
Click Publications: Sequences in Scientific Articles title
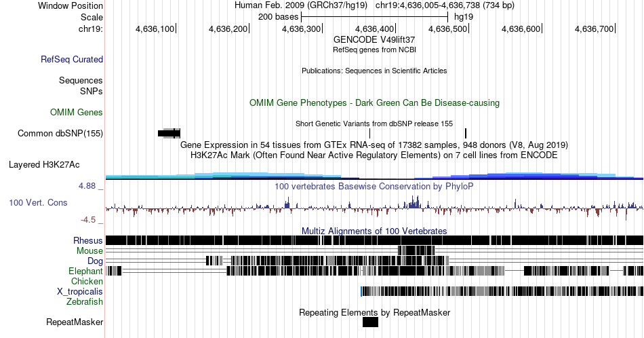coord(374,71)
